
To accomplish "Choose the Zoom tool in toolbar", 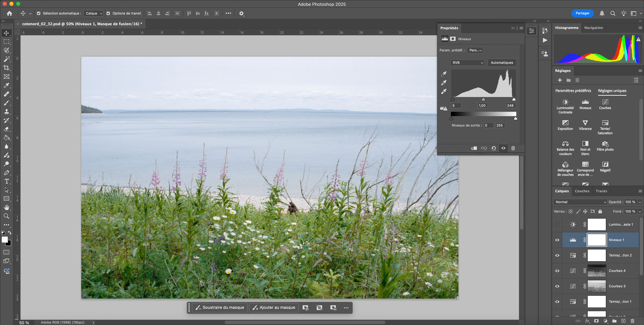I will click(x=6, y=216).
